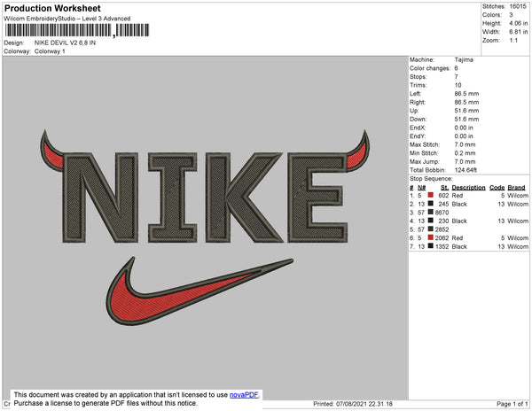Click the red swatch in stop row 6

[x=431, y=237]
